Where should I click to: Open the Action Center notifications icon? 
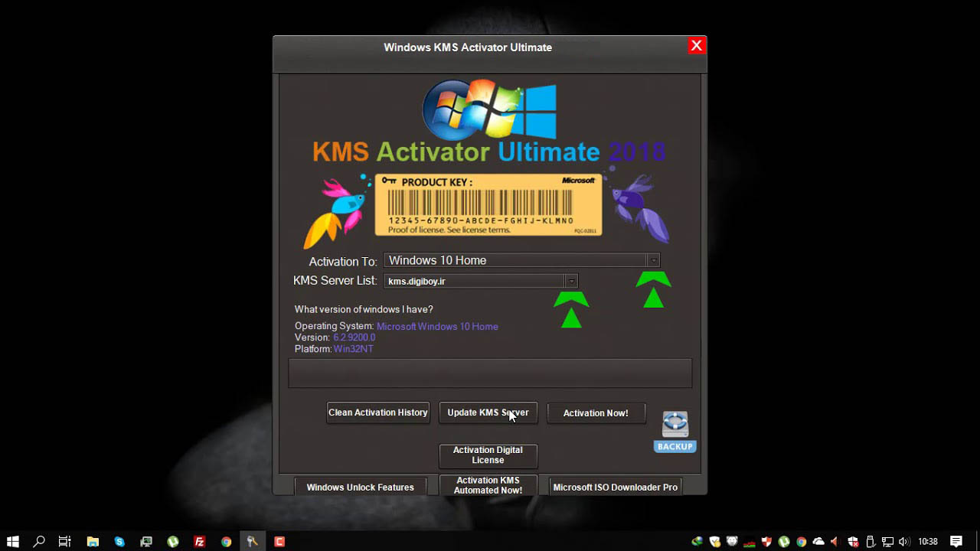coord(956,541)
